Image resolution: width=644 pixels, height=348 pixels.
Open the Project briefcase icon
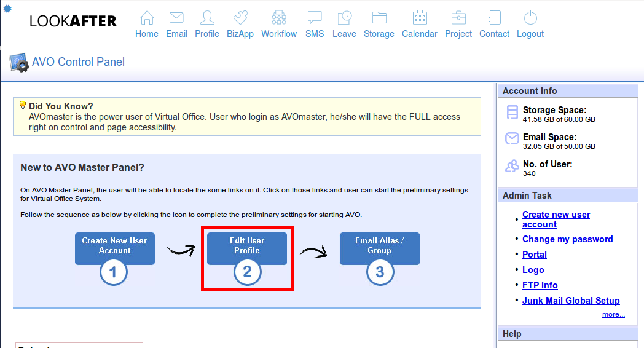coord(458,18)
